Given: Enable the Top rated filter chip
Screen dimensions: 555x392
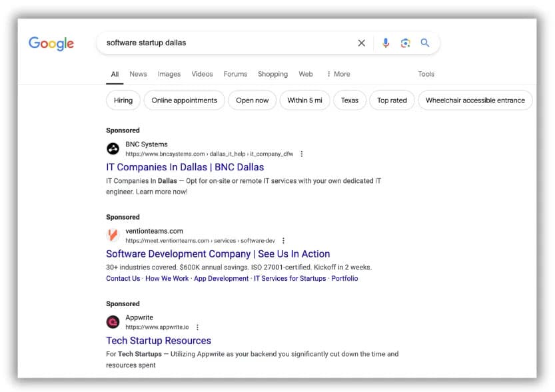Looking at the screenshot, I should (x=392, y=100).
